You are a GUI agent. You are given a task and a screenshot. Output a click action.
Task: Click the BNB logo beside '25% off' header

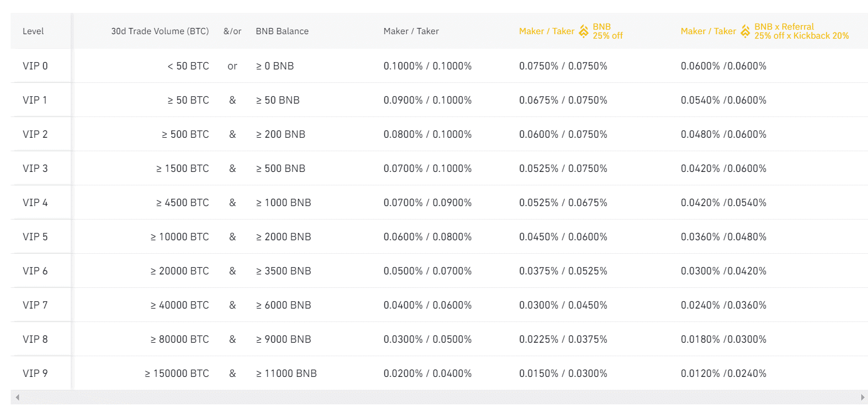583,31
